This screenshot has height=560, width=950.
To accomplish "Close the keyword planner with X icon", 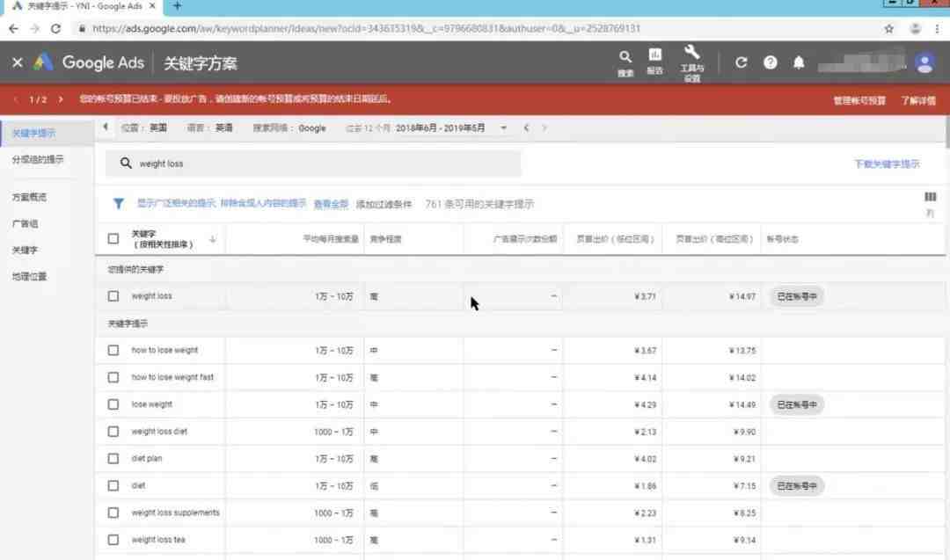I will (x=17, y=62).
